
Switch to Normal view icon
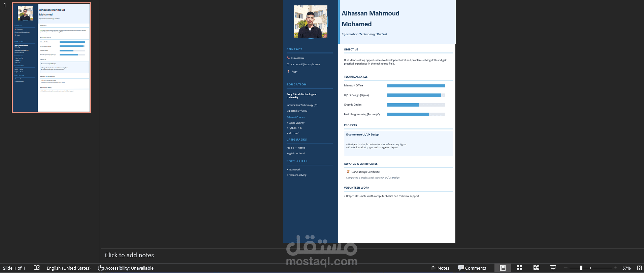click(503, 268)
